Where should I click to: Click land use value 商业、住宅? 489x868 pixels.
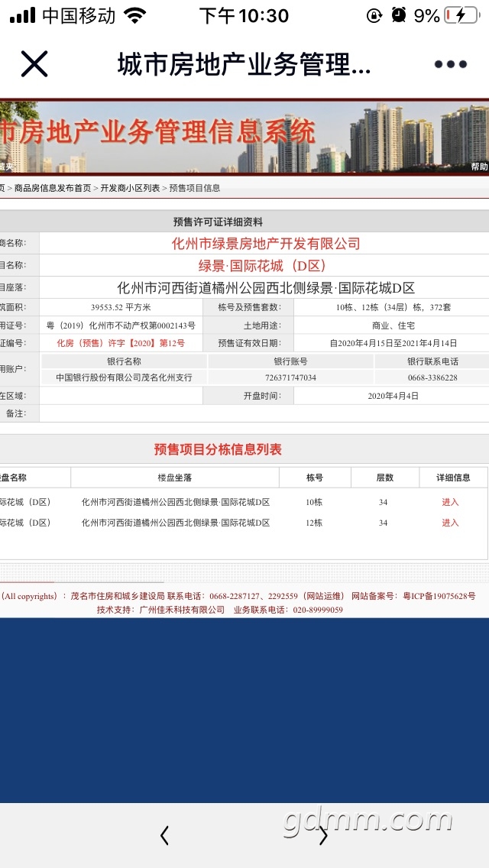[x=393, y=325]
